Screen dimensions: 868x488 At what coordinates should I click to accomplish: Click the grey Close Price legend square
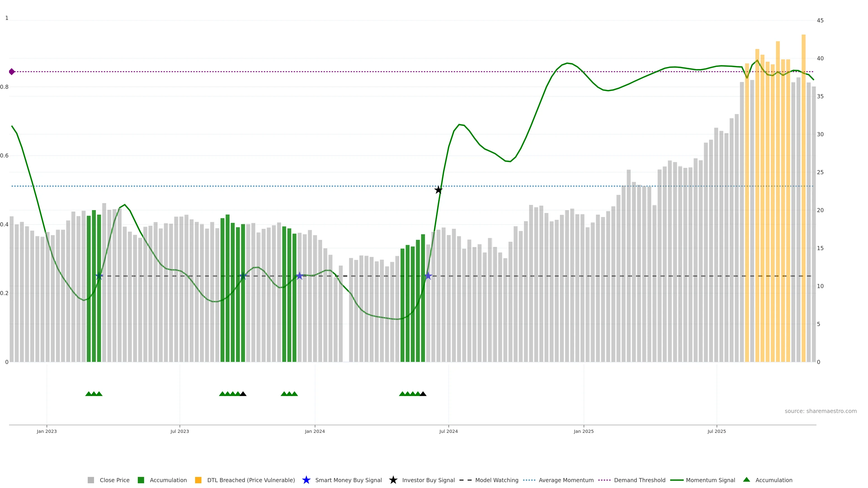[91, 480]
